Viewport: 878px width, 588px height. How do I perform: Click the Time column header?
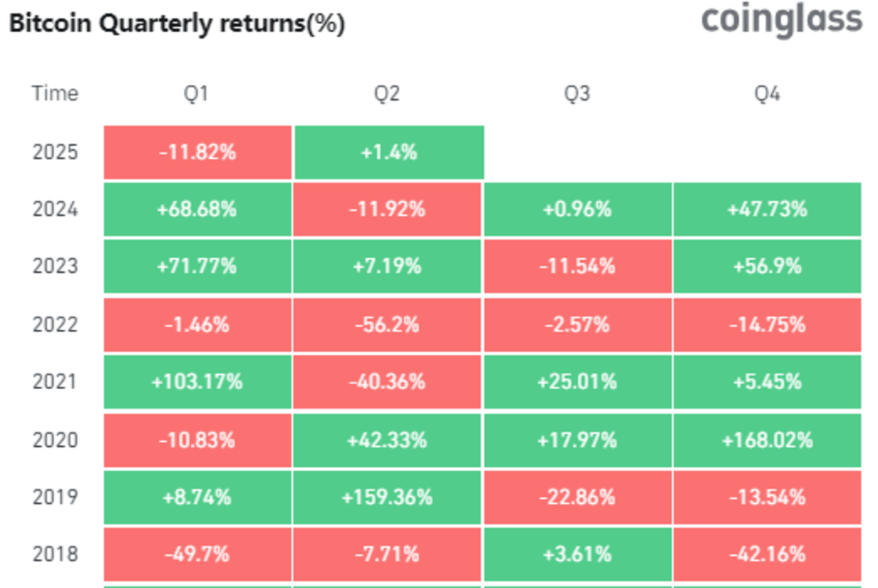(x=55, y=94)
